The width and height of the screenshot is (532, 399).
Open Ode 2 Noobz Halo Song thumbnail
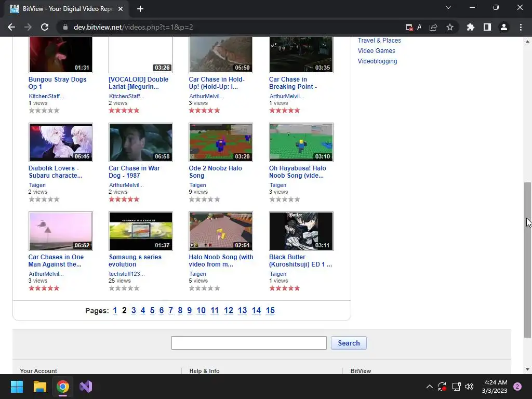tap(221, 142)
